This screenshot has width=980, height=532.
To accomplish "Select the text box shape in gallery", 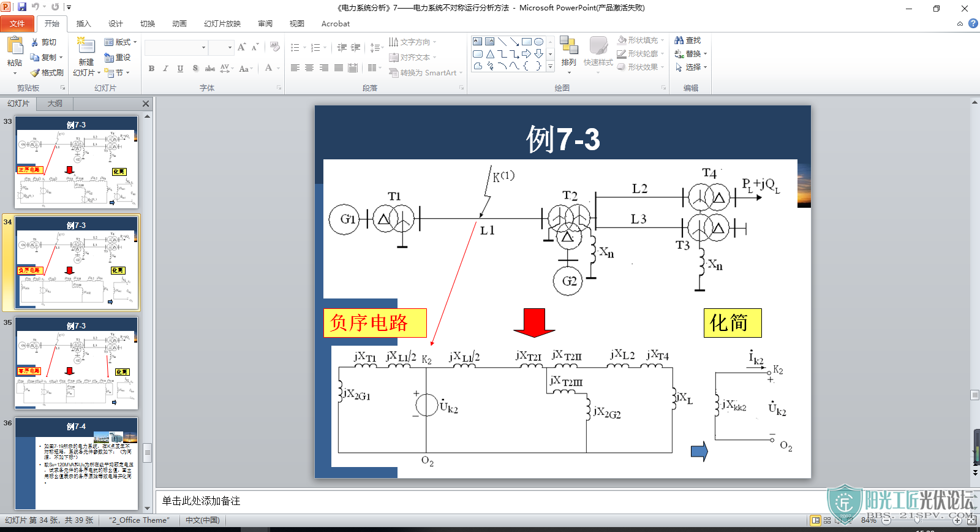I will point(478,42).
